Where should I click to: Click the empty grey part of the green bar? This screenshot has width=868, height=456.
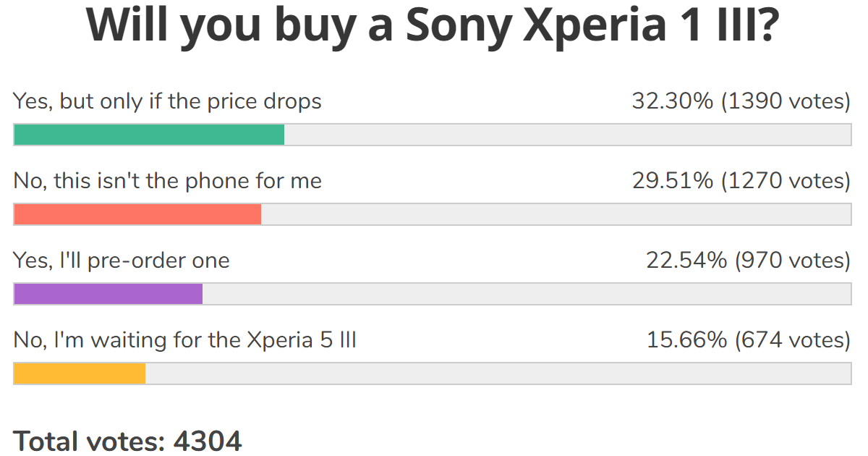tap(568, 135)
